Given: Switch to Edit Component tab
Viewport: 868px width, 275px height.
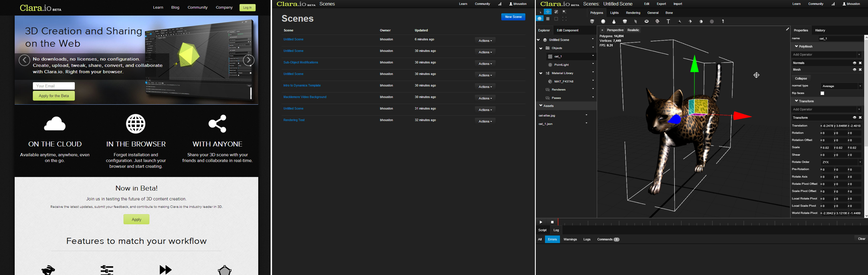Looking at the screenshot, I should (567, 30).
